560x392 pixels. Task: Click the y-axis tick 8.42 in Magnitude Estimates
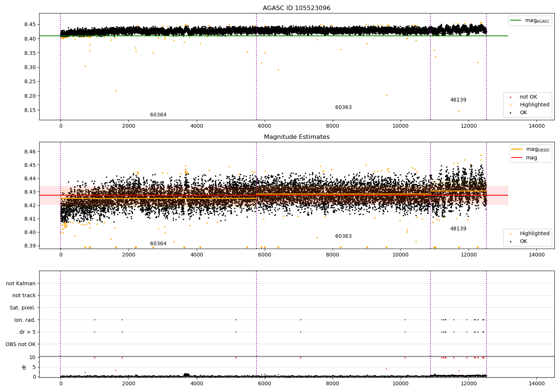30,205
